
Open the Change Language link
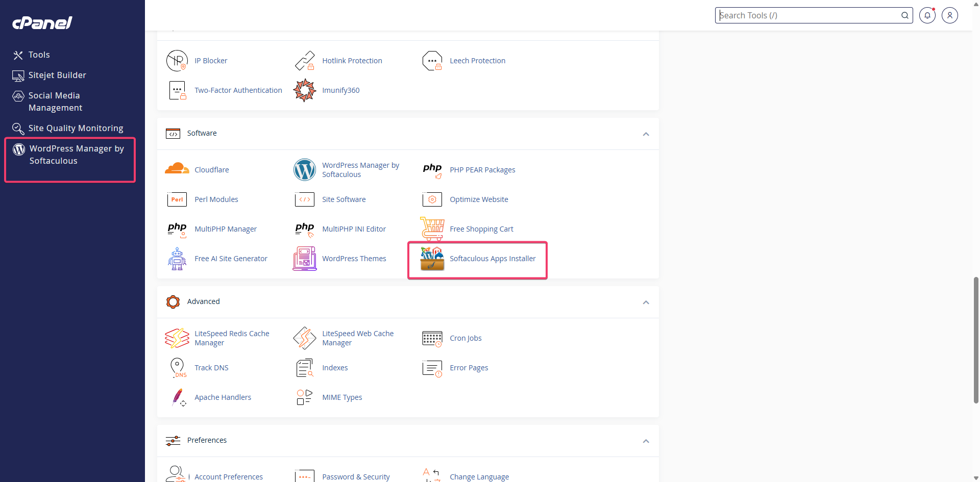[479, 477]
